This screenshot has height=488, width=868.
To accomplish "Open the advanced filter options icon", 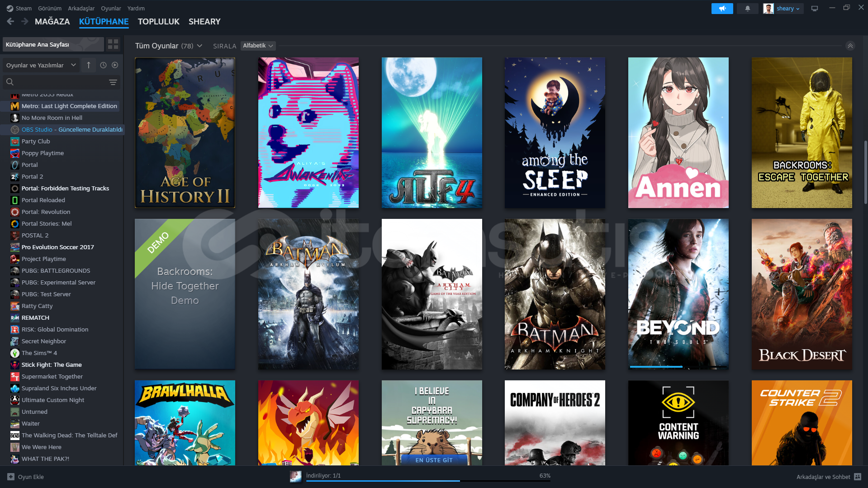I will (113, 82).
